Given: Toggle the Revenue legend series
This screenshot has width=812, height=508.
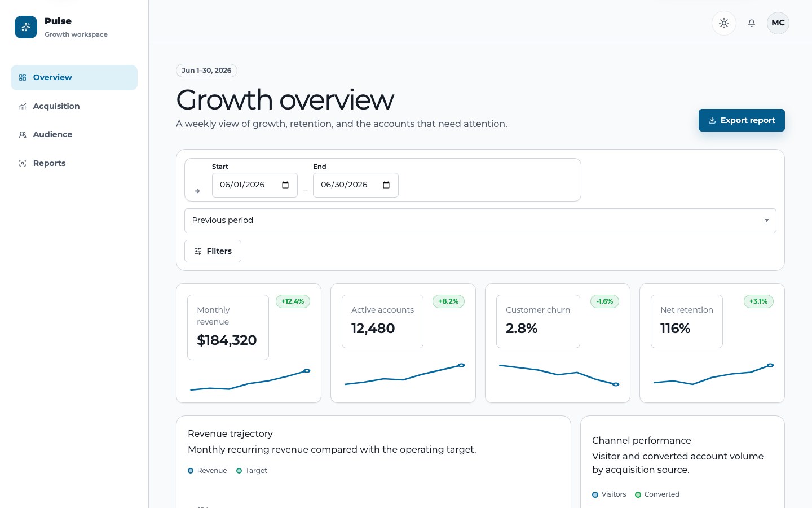Looking at the screenshot, I should (207, 471).
